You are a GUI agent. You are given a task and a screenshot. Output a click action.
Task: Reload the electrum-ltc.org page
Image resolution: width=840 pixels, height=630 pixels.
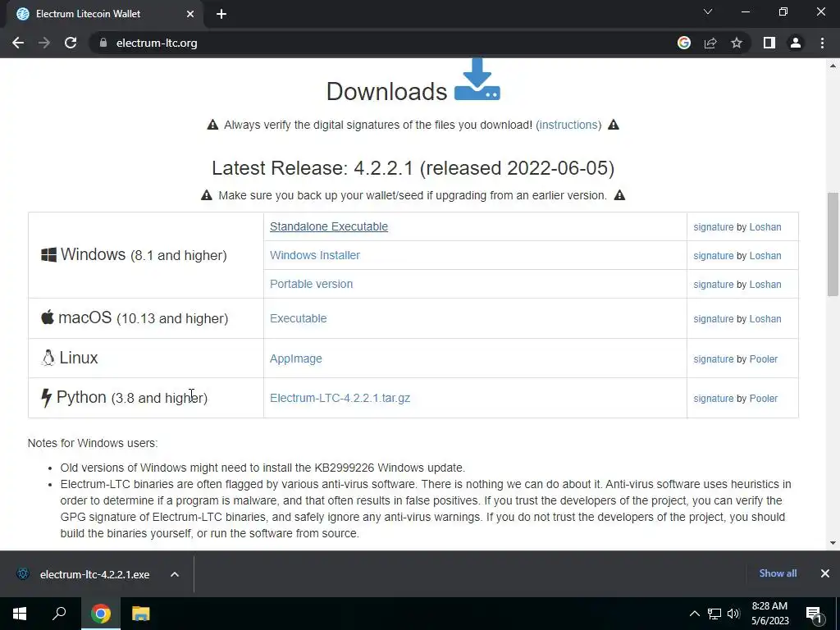tap(71, 43)
